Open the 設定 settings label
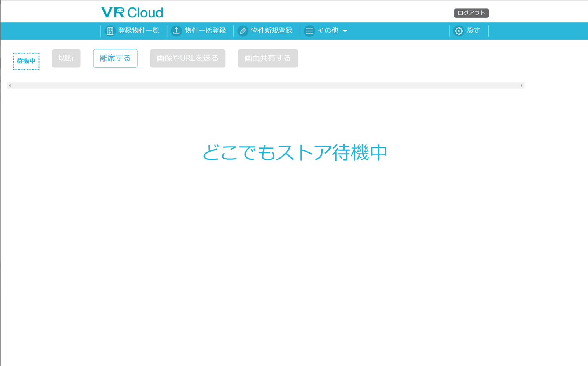 coord(474,31)
